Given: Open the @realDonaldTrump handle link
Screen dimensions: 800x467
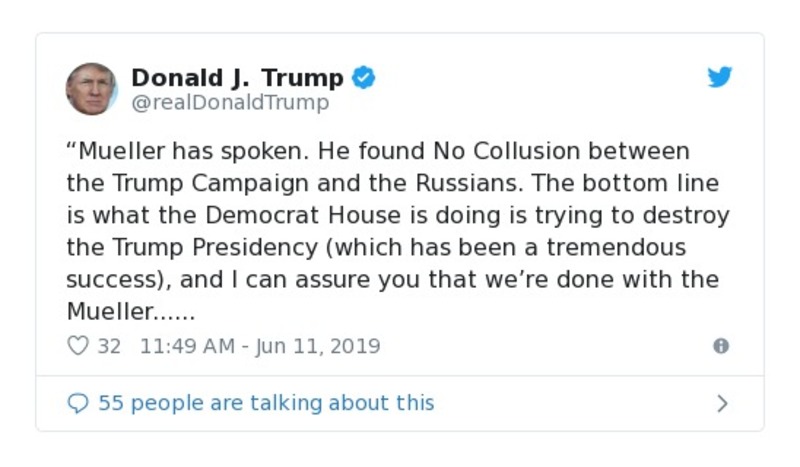Looking at the screenshot, I should [x=230, y=103].
